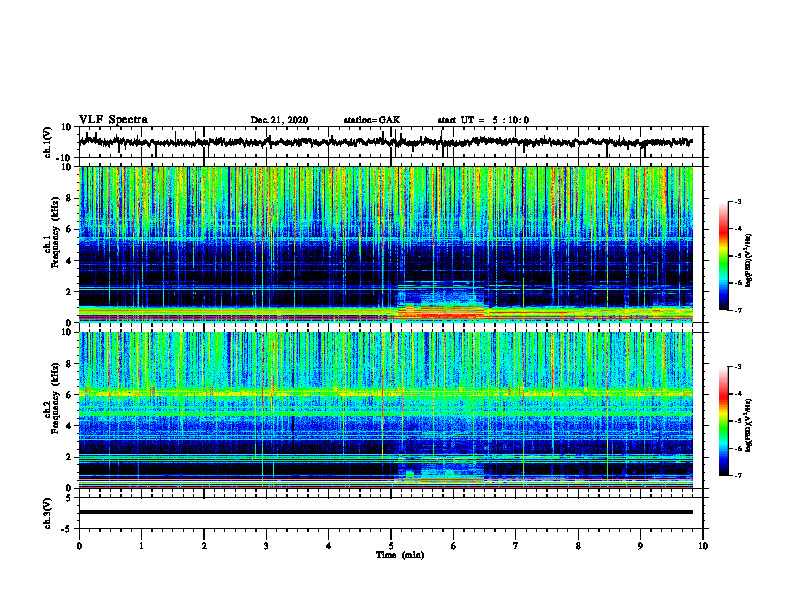Click the "8" kHz tick of ch.2 spectrogram

69,364
